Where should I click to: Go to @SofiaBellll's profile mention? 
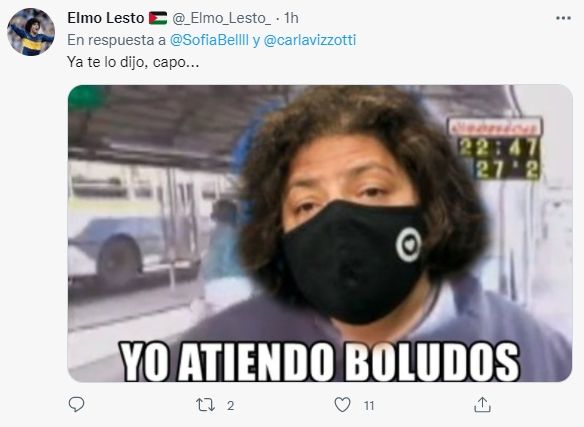coord(209,40)
